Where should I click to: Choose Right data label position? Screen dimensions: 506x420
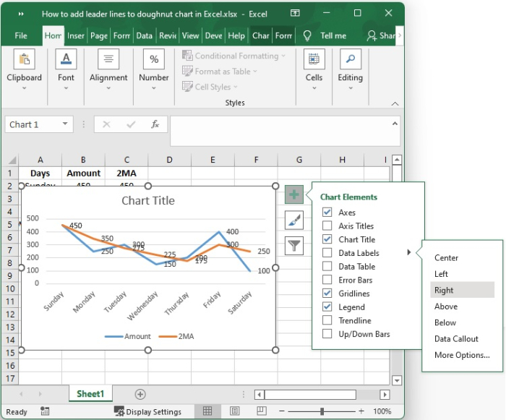[462, 290]
